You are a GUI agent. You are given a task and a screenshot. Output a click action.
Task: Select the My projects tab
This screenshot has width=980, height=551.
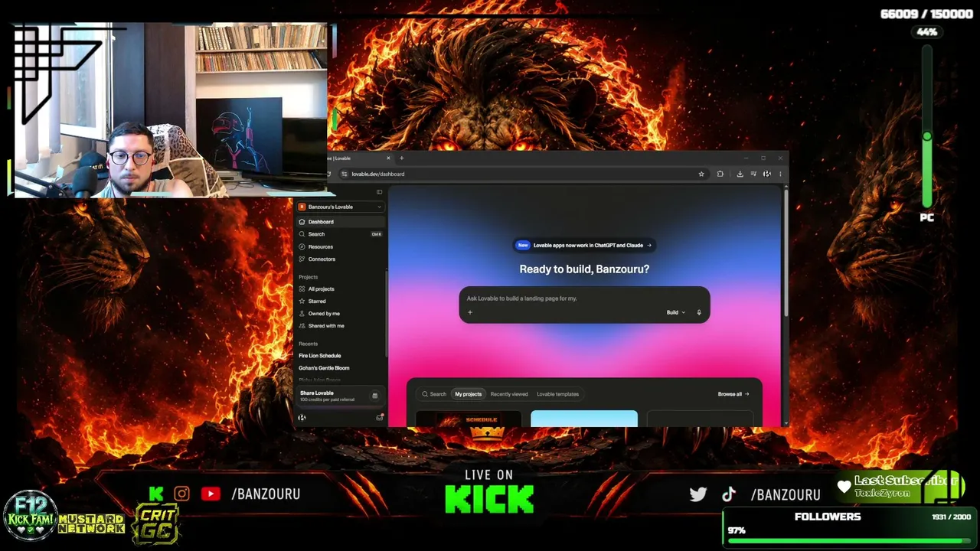(x=469, y=394)
